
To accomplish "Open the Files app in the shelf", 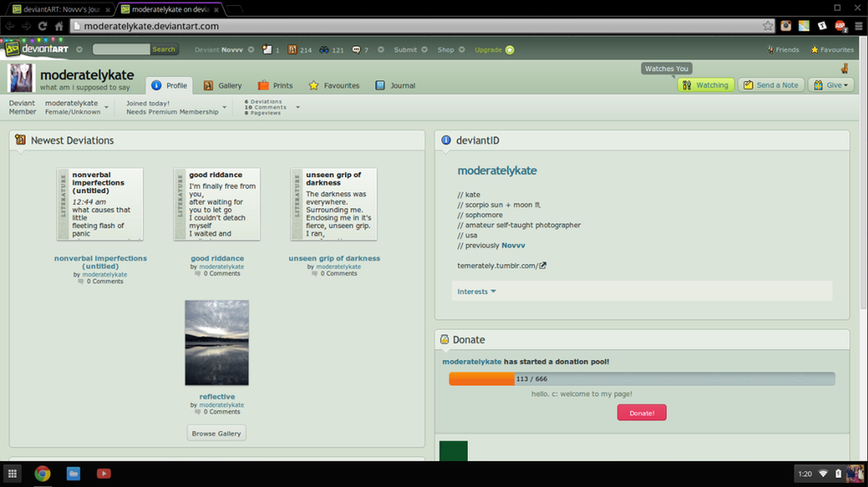I will point(73,473).
